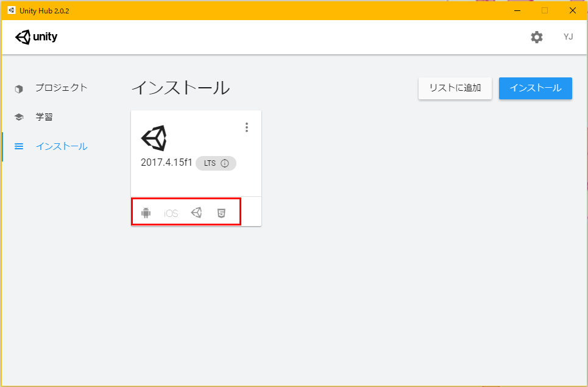Click the large Unity logo on install card

coord(154,138)
